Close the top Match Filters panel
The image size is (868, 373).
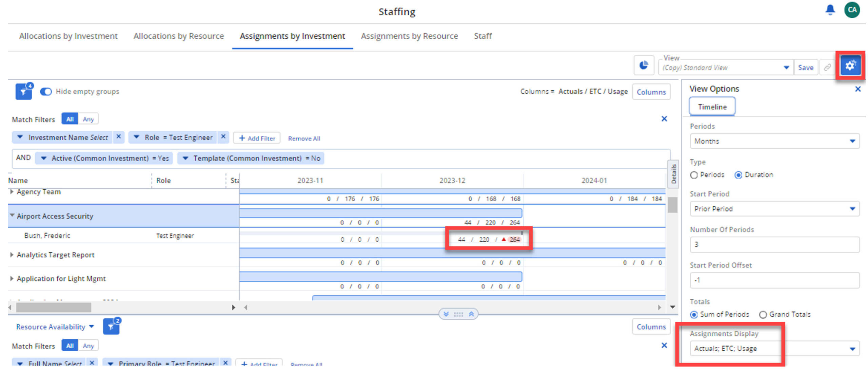pos(664,119)
